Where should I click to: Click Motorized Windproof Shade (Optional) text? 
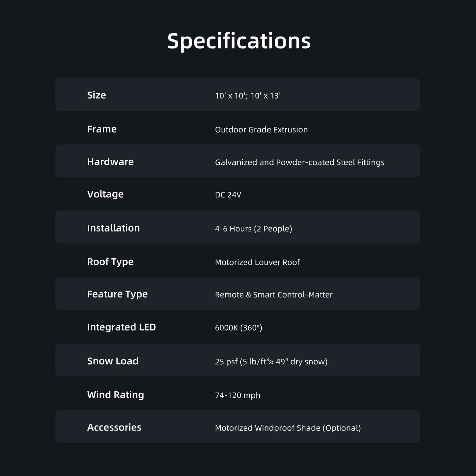pyautogui.click(x=288, y=428)
